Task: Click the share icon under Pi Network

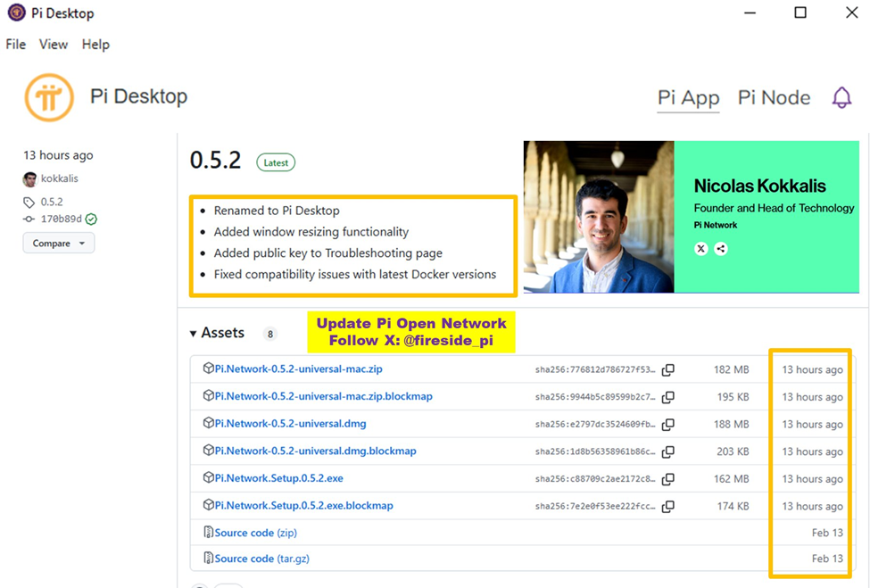Action: pyautogui.click(x=721, y=249)
